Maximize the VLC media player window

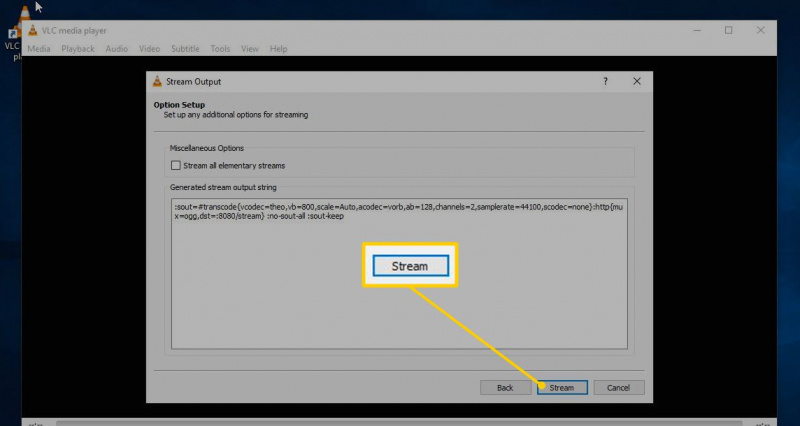[729, 31]
